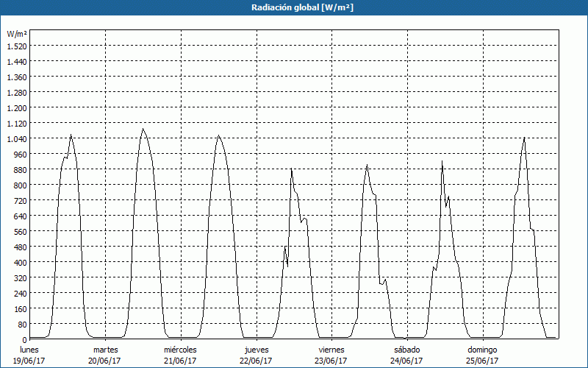588x368 pixels.
Task: Select the jueves day label
Action: (255, 350)
